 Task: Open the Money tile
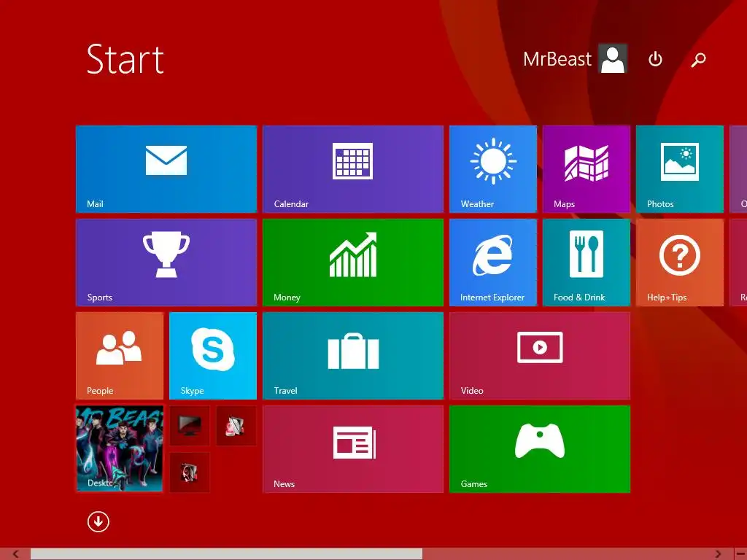tap(353, 262)
